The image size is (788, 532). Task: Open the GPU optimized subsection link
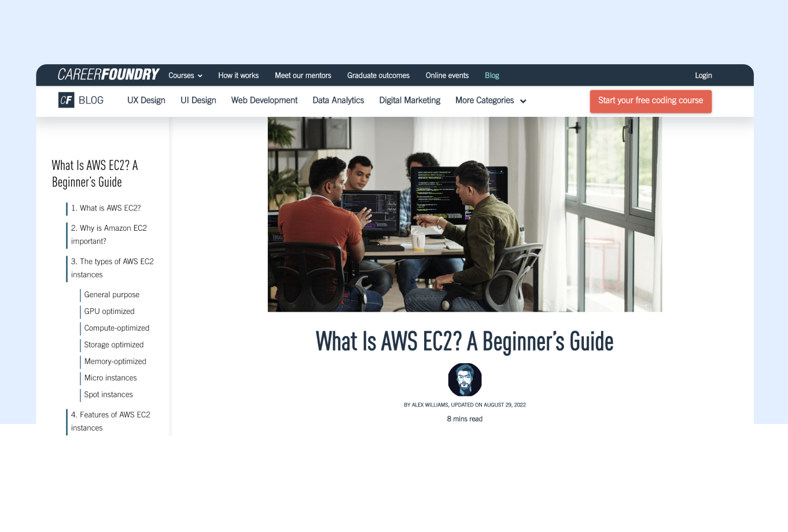[x=109, y=311]
